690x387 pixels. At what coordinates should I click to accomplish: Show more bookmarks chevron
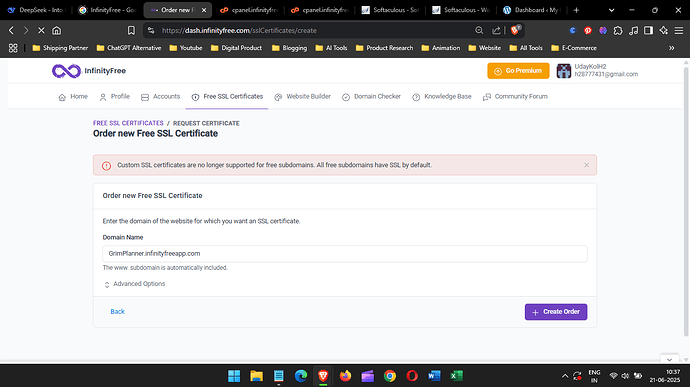point(672,48)
